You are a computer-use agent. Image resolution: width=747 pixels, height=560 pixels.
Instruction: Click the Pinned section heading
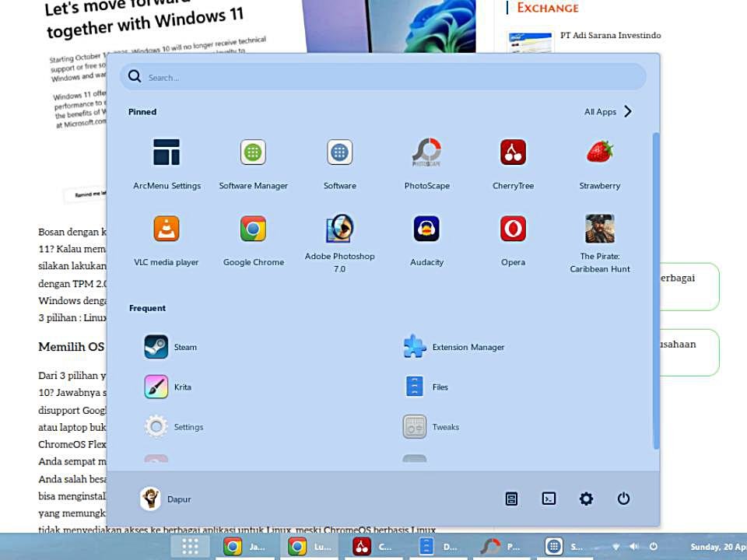tap(142, 112)
